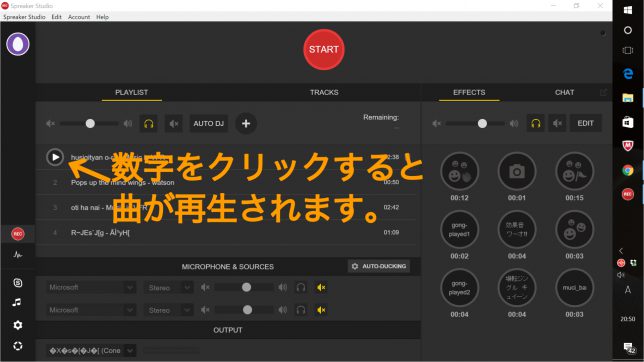
Task: Launch Google Chrome from taskbar
Action: (628, 170)
